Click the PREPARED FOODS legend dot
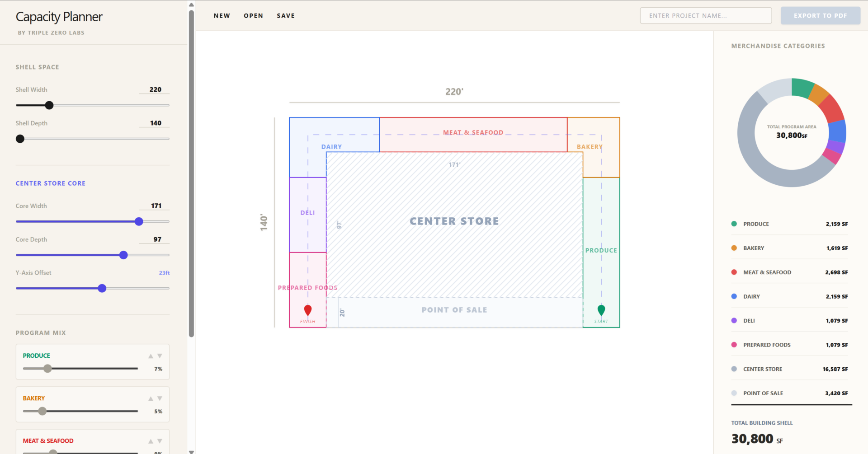Image resolution: width=868 pixels, height=454 pixels. (x=734, y=345)
